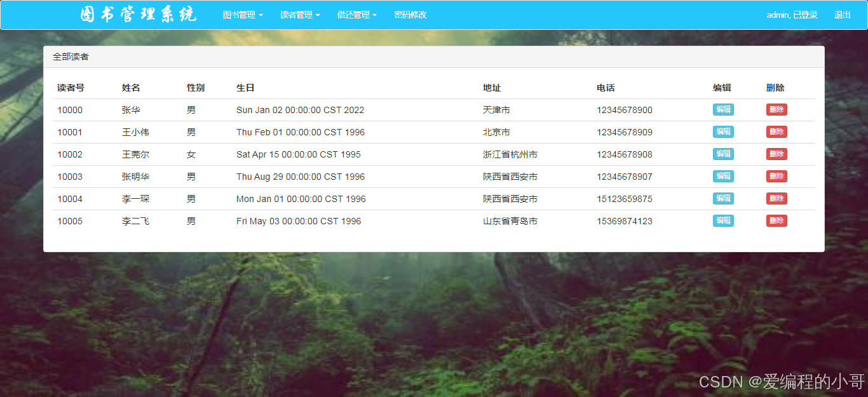The height and width of the screenshot is (397, 868).
Task: Delete reader 李一琛's record
Action: [x=776, y=198]
